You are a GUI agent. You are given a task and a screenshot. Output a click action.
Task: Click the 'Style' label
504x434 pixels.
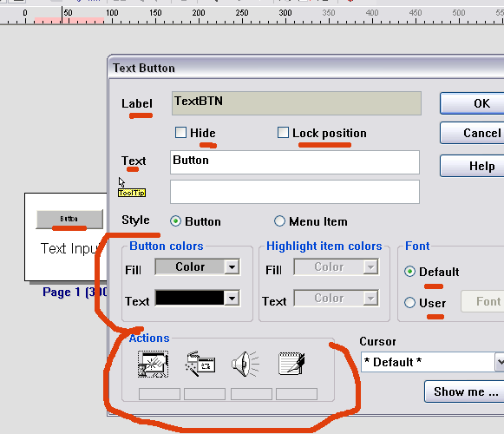click(135, 220)
